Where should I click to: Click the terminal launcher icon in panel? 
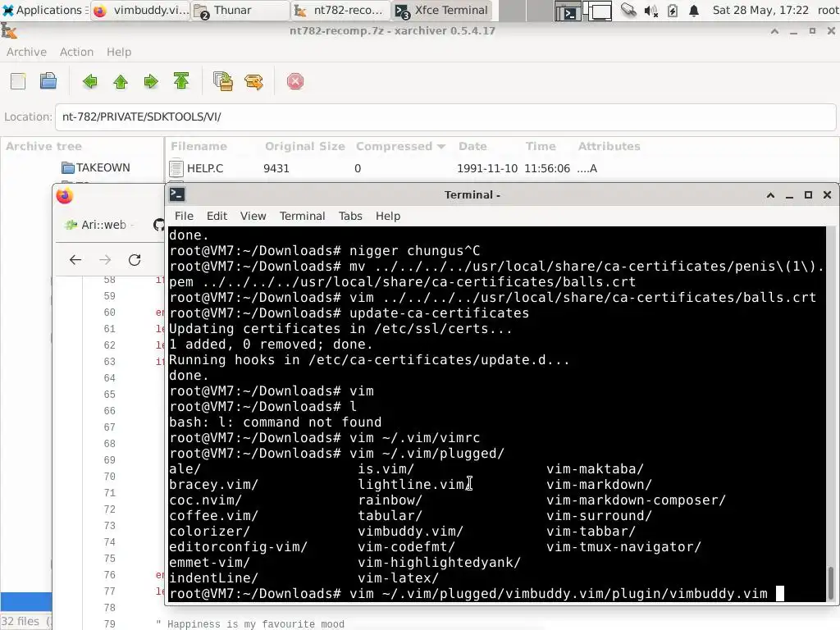[567, 11]
